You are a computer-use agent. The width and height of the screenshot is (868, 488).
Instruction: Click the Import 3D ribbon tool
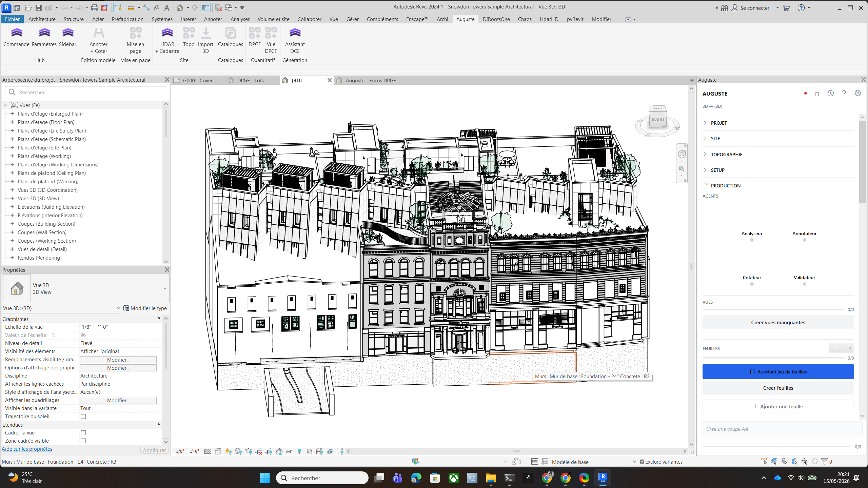click(205, 41)
